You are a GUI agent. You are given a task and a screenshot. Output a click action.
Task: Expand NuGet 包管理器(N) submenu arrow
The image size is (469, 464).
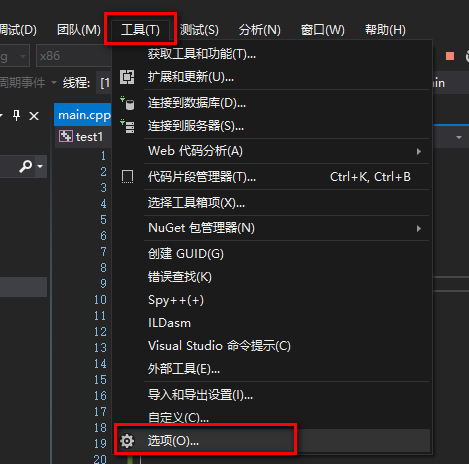point(419,228)
